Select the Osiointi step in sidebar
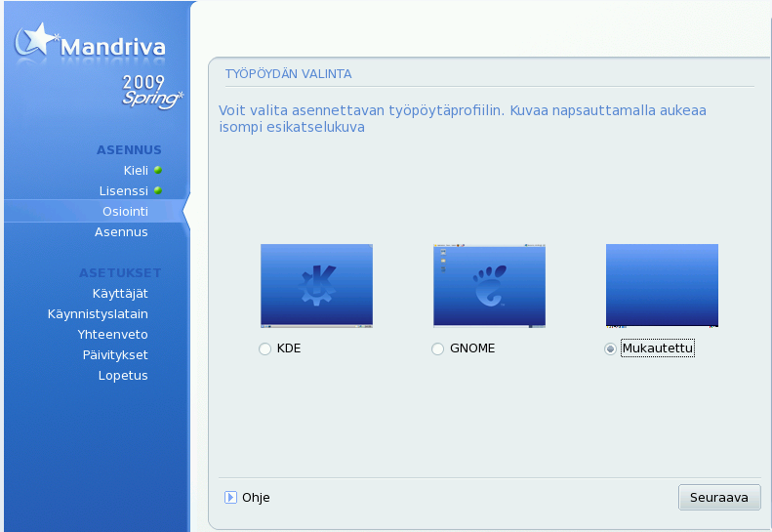 125,211
